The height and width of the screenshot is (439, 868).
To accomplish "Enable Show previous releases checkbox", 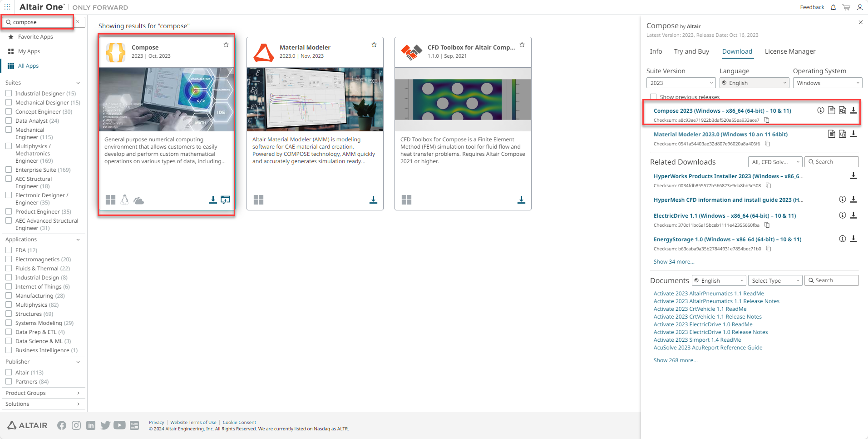I will 653,97.
